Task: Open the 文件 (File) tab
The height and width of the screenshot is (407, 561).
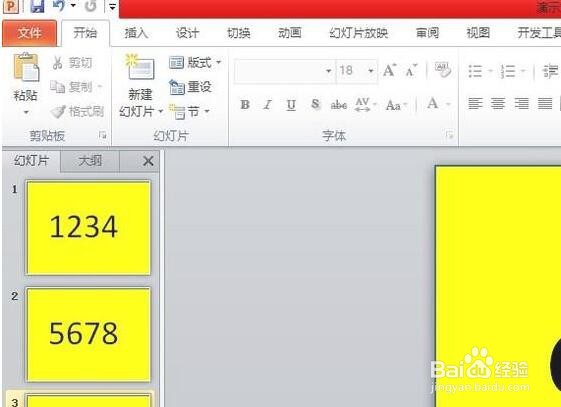Action: click(29, 34)
